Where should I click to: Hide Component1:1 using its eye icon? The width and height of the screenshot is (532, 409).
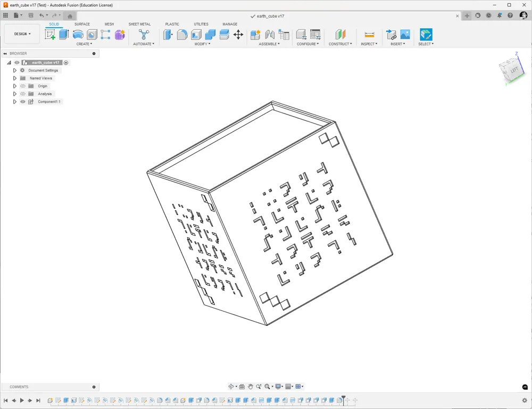pyautogui.click(x=23, y=102)
